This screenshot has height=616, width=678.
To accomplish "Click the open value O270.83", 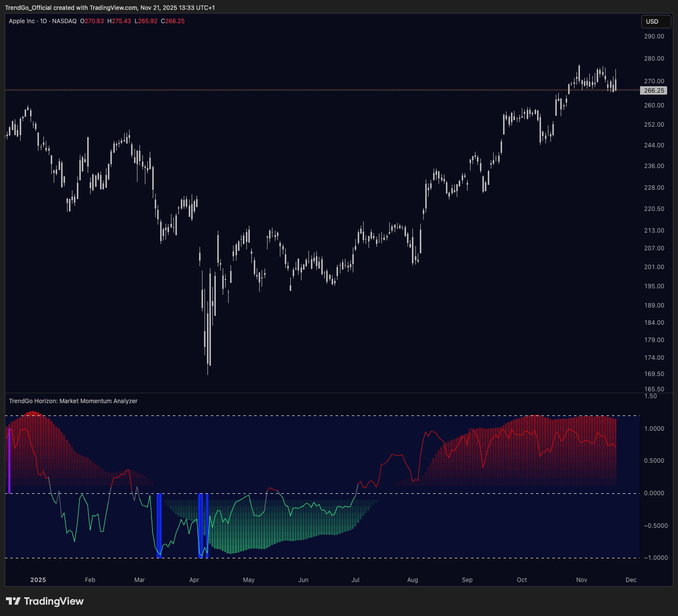I will (x=92, y=21).
